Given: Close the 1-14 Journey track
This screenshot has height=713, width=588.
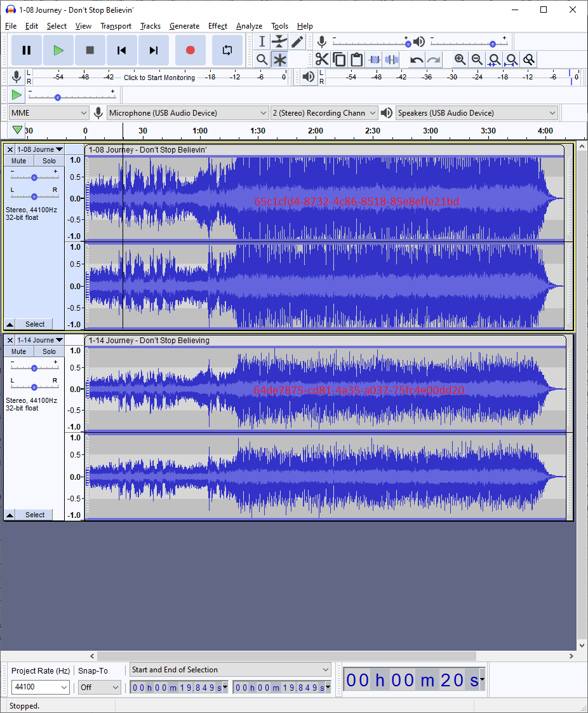Looking at the screenshot, I should [x=10, y=340].
